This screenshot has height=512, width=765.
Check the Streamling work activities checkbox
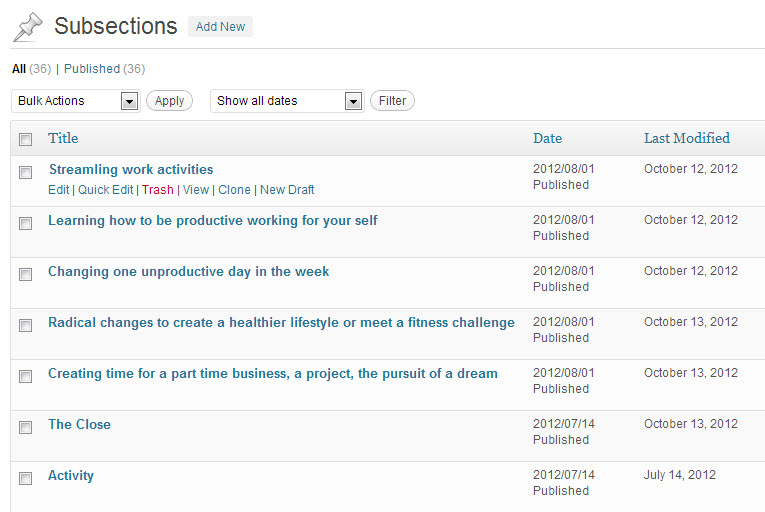pyautogui.click(x=26, y=172)
